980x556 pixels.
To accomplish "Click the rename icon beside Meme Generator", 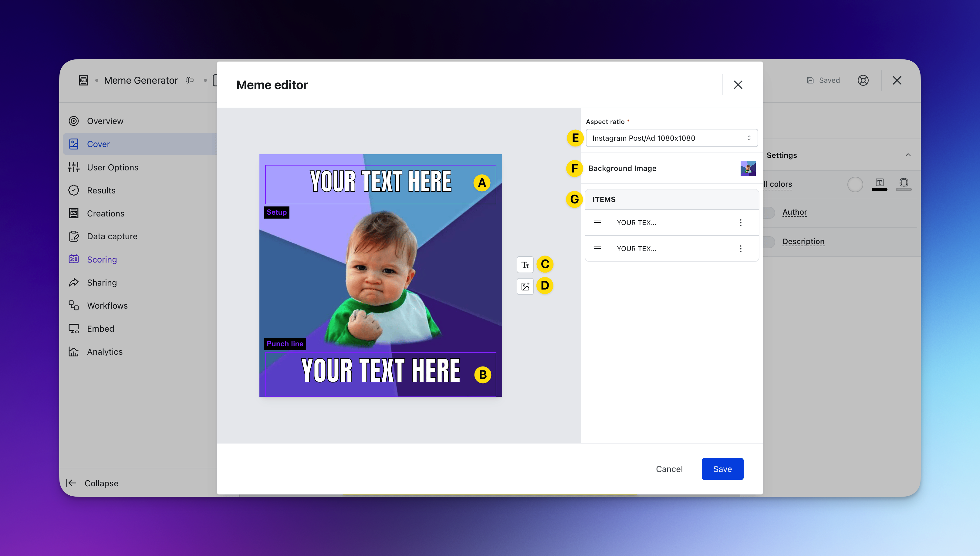I will tap(190, 80).
